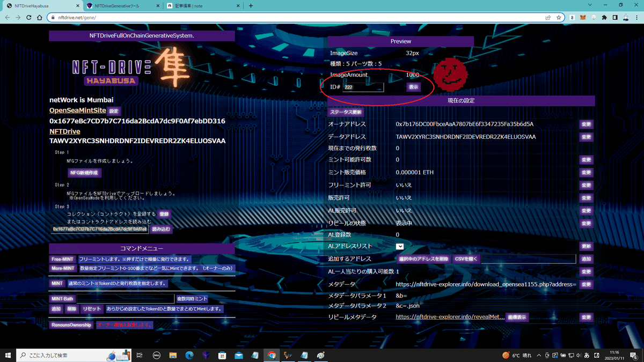Click the ID# input field
Viewport: 644px width, 362px height.
click(x=363, y=87)
